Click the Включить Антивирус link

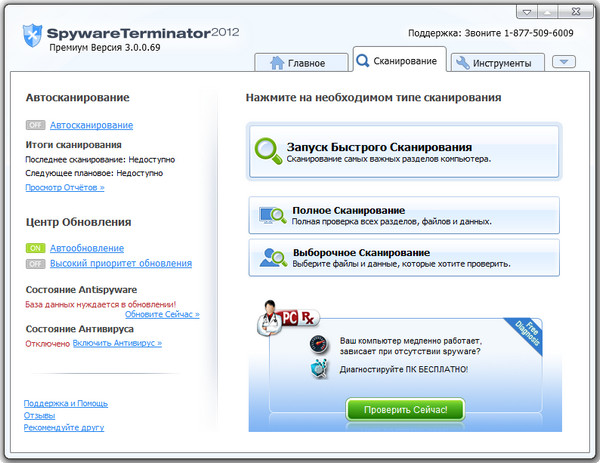[x=117, y=343]
